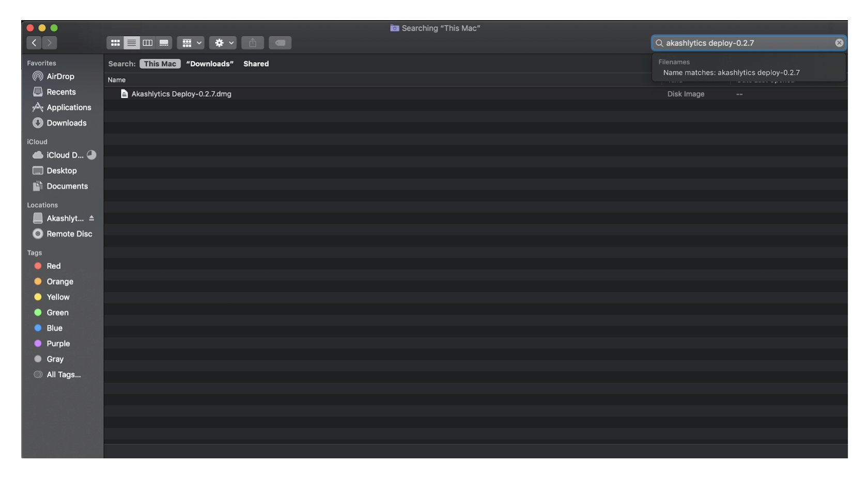Set search scope to This Mac
Screen dimensions: 868x479
tap(160, 64)
